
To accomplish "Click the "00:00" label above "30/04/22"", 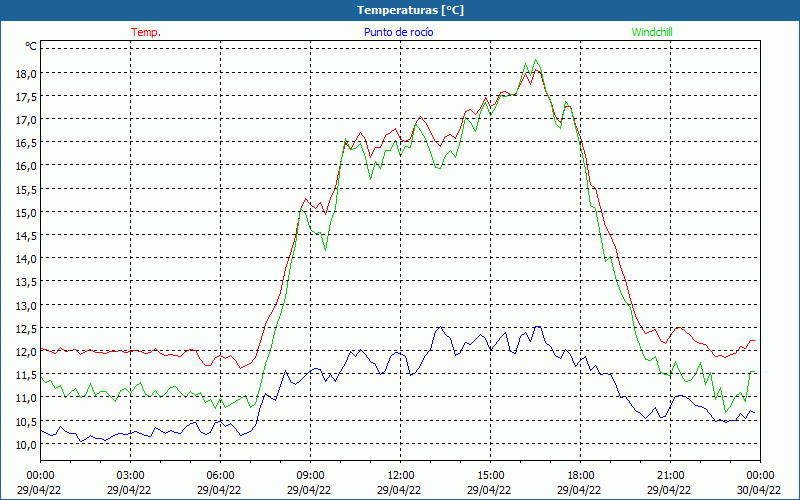I will click(x=760, y=476).
